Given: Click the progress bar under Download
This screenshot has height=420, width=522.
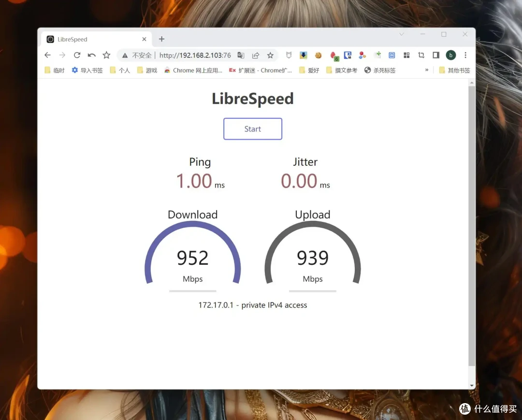Looking at the screenshot, I should click(x=193, y=291).
